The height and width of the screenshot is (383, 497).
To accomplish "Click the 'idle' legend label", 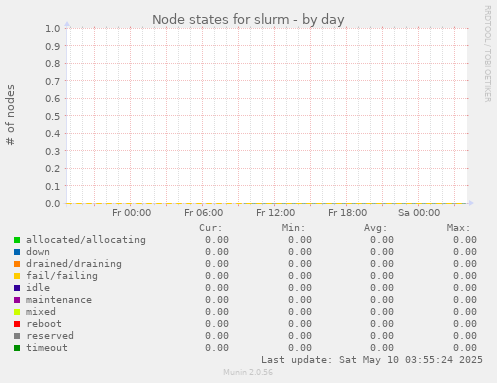I will (x=38, y=288).
